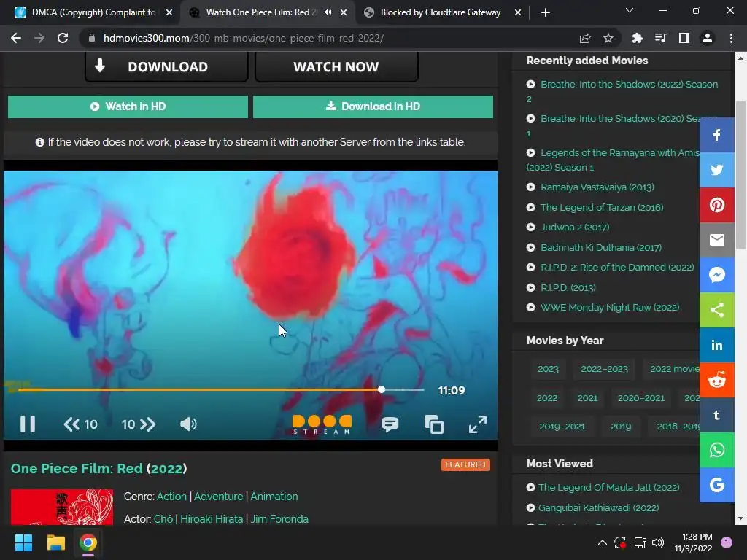Screen dimensions: 747x560
Task: Switch to Blocked by Cloudflare Gateway tab
Action: coord(440,12)
